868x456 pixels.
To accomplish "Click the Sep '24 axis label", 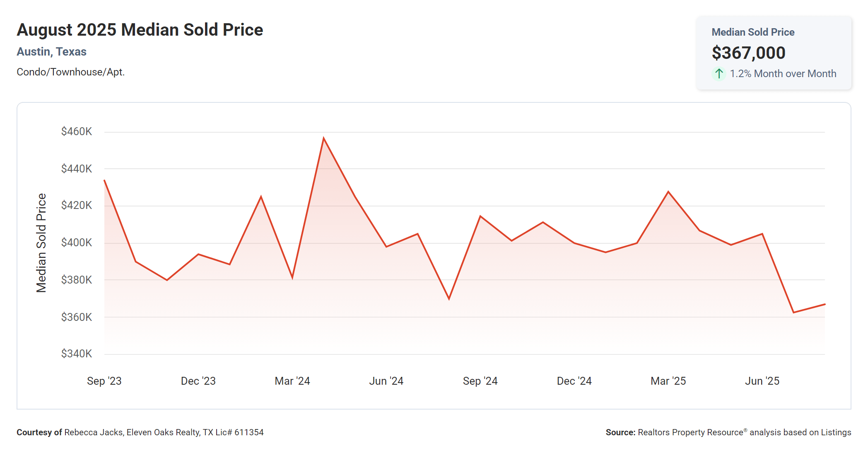I will [480, 381].
